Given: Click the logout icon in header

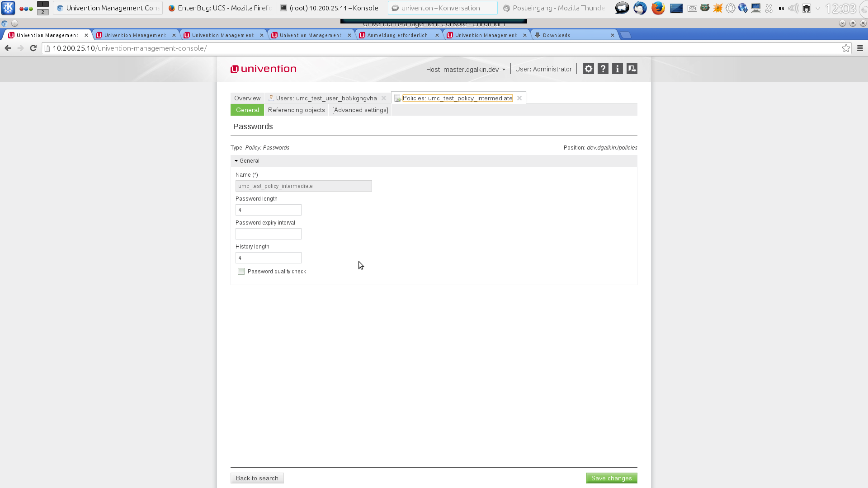Looking at the screenshot, I should [x=632, y=69].
